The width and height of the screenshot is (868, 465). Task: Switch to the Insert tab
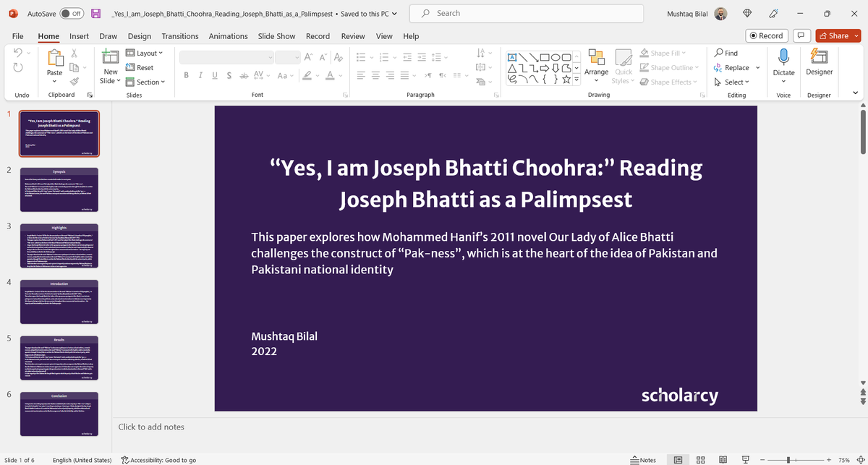pos(80,36)
